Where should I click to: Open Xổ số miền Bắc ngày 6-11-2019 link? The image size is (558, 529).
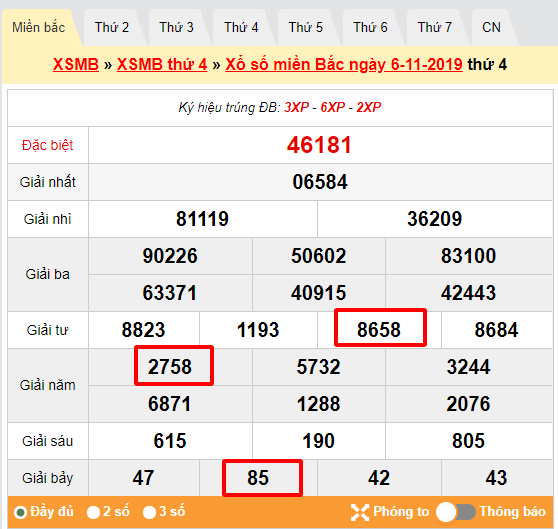click(344, 65)
